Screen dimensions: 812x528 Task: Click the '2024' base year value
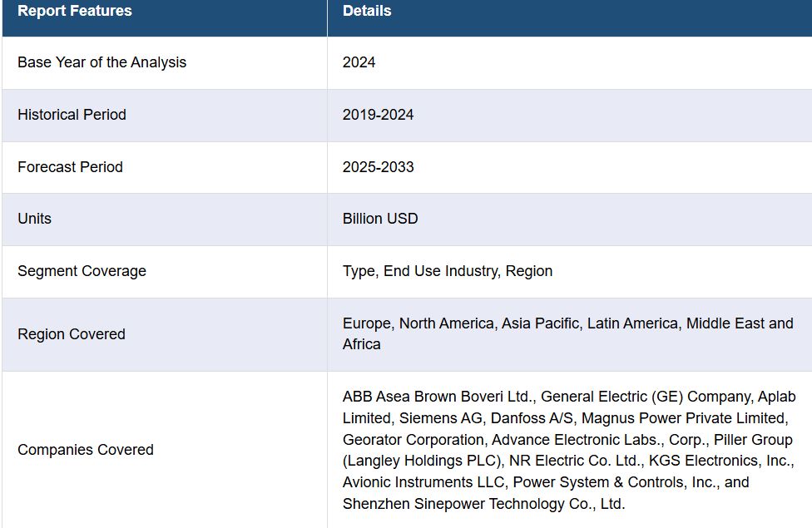(359, 62)
